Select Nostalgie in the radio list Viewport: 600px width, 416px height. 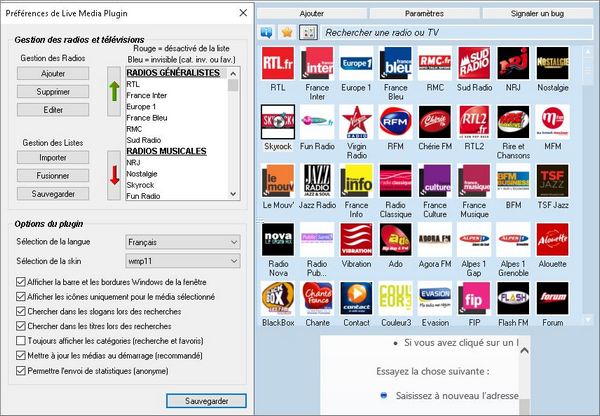(x=142, y=174)
